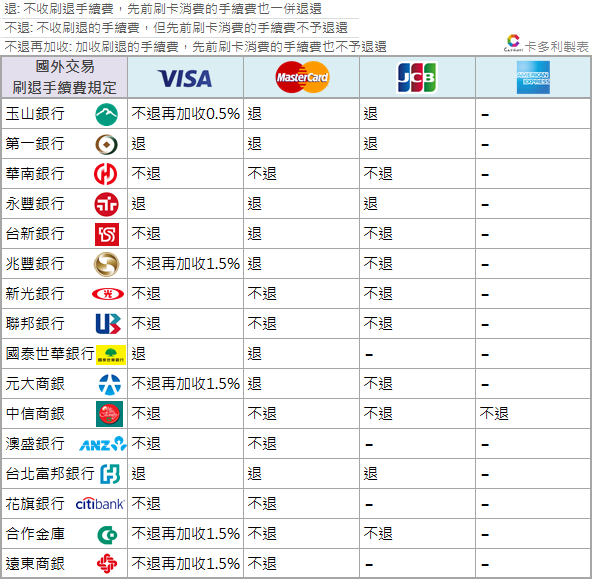This screenshot has width=592, height=579.
Task: Click the 玉山銀行 bank name
Action: point(35,114)
